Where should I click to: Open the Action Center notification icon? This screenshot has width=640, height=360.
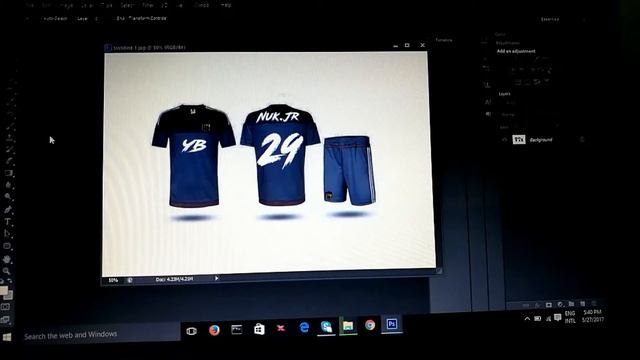point(558,318)
